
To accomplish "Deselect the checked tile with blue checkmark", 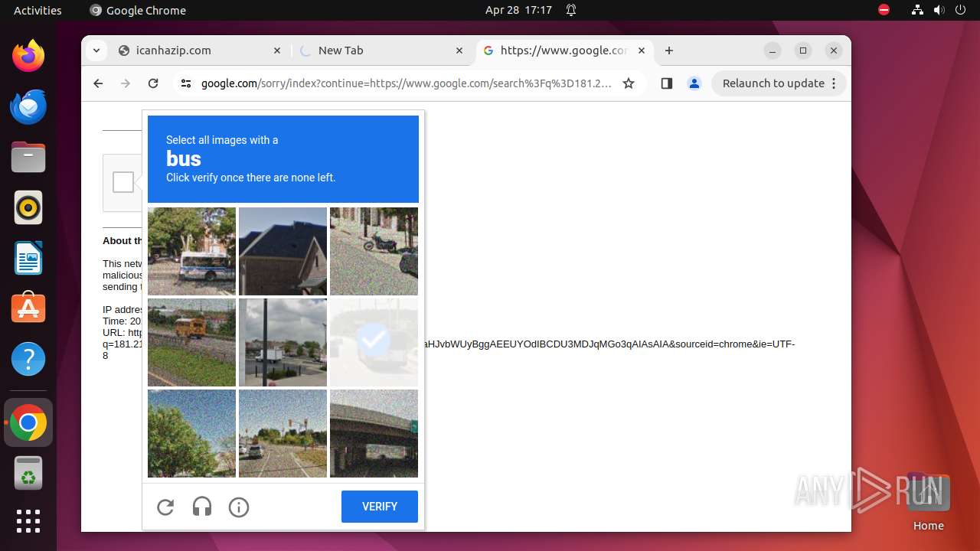I will pyautogui.click(x=374, y=342).
